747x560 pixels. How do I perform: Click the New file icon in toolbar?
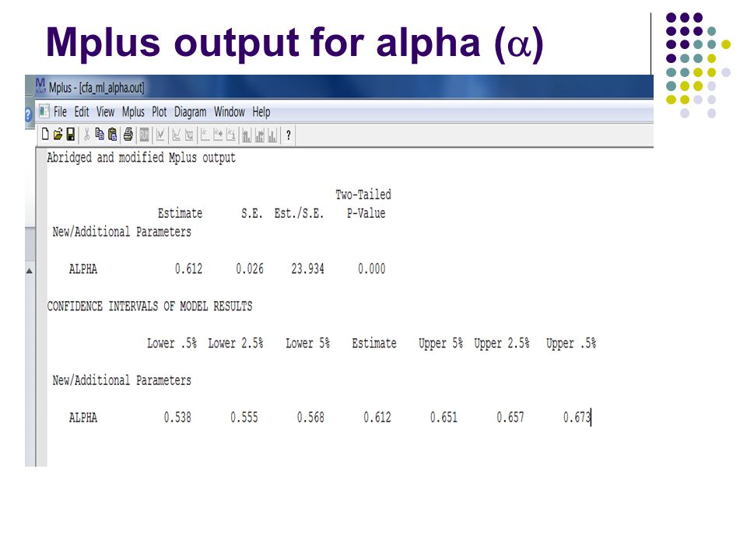45,135
